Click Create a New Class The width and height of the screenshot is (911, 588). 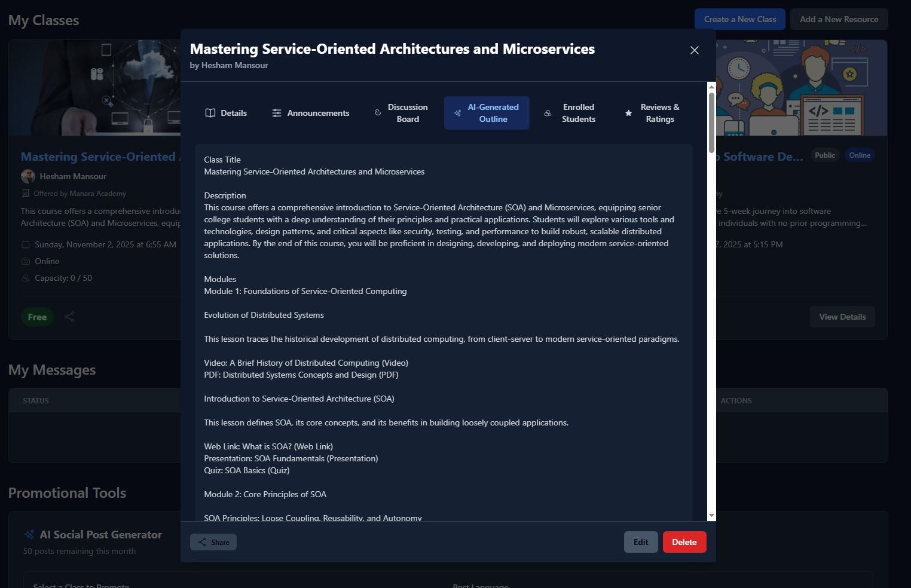[739, 19]
